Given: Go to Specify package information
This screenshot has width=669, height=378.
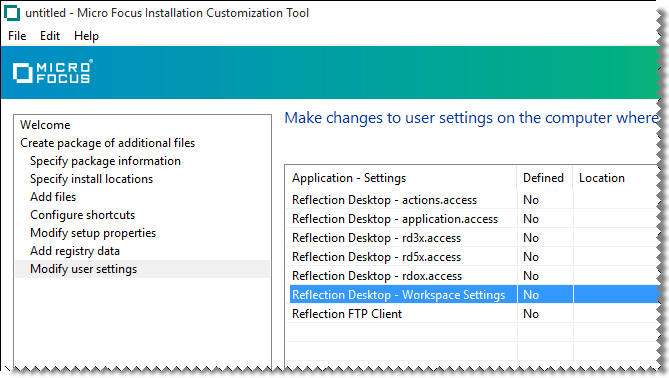Looking at the screenshot, I should (105, 161).
